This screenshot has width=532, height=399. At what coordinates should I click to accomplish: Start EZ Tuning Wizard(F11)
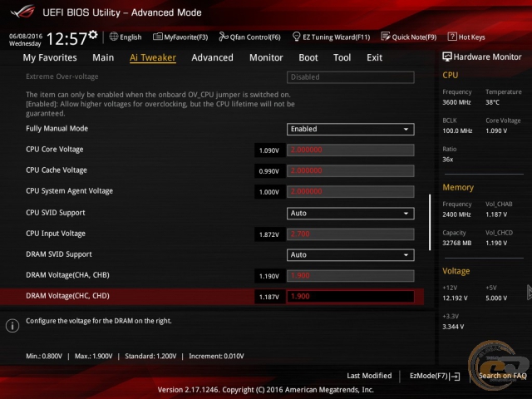point(336,37)
